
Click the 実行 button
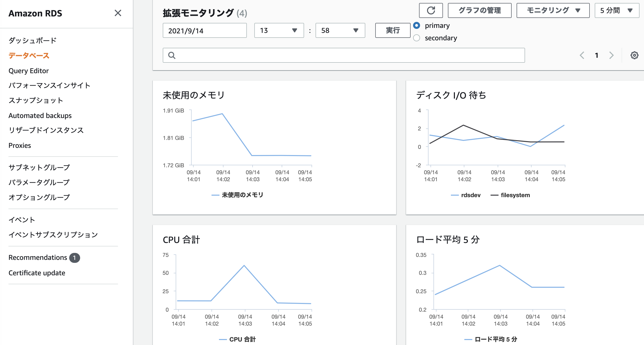point(392,31)
